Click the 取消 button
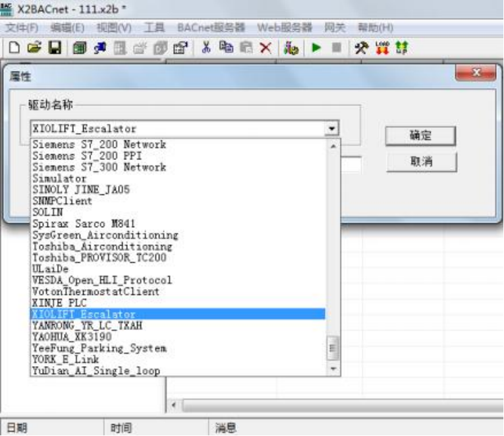Screen dimensions: 504x436 (422, 161)
